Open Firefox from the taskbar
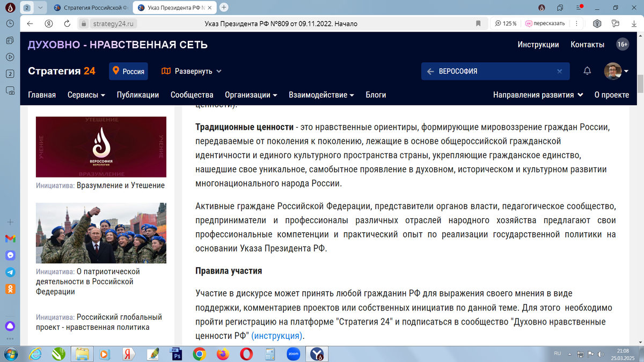This screenshot has width=644, height=362. [223, 354]
